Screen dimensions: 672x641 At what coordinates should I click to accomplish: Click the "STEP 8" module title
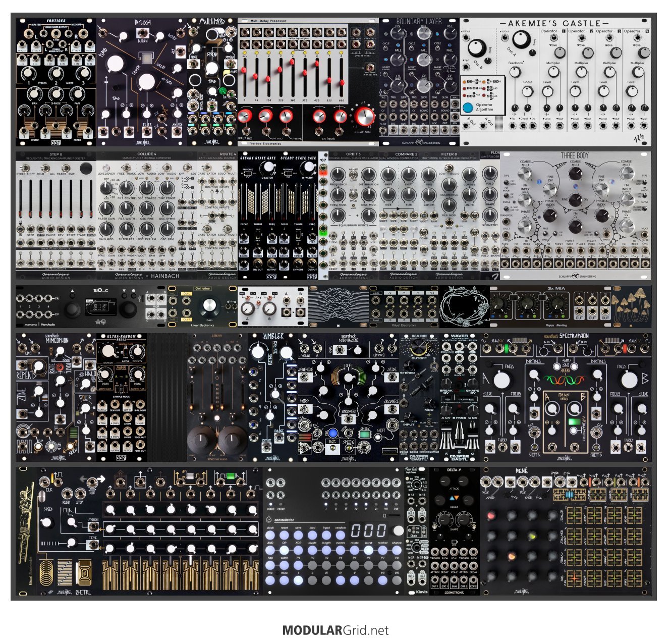pyautogui.click(x=56, y=154)
